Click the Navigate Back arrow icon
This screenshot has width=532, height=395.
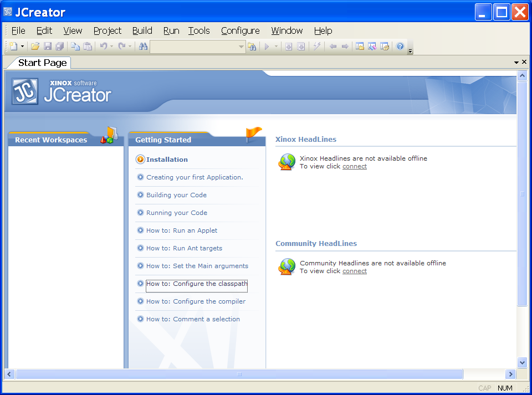point(333,47)
